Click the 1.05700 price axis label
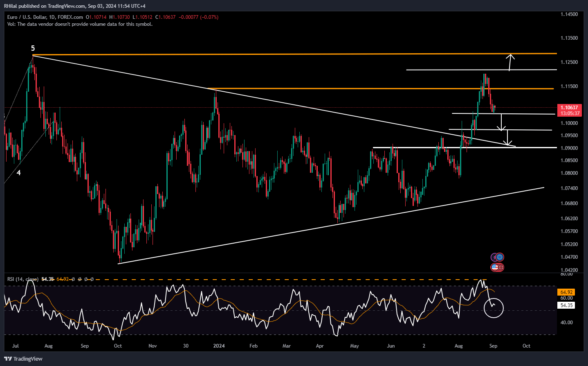This screenshot has height=366, width=588. click(x=569, y=231)
